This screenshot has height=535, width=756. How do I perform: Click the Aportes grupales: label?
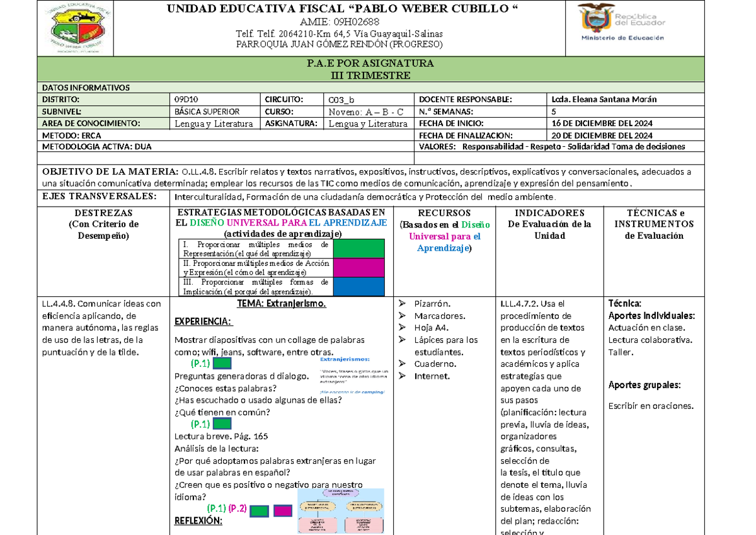click(644, 385)
